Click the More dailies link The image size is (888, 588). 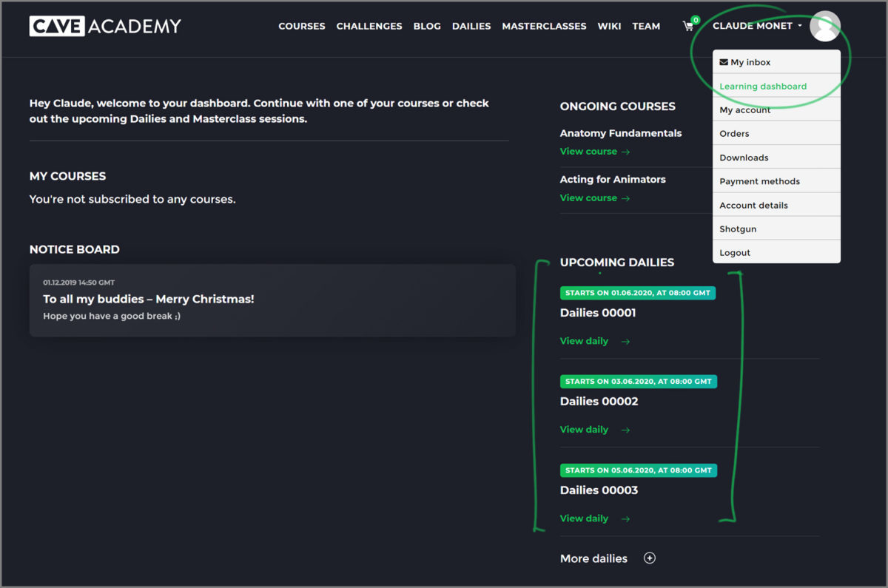[593, 558]
